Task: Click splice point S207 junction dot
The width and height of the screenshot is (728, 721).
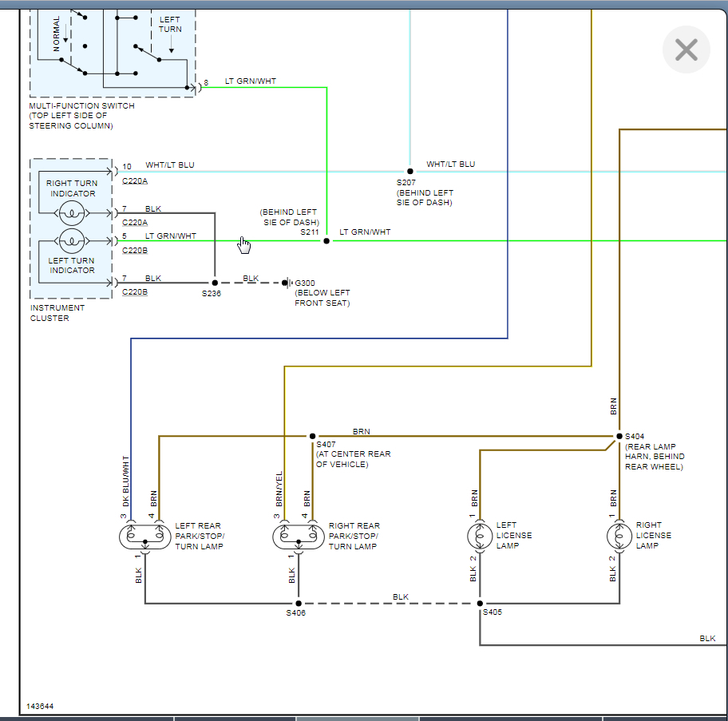Action: click(409, 171)
